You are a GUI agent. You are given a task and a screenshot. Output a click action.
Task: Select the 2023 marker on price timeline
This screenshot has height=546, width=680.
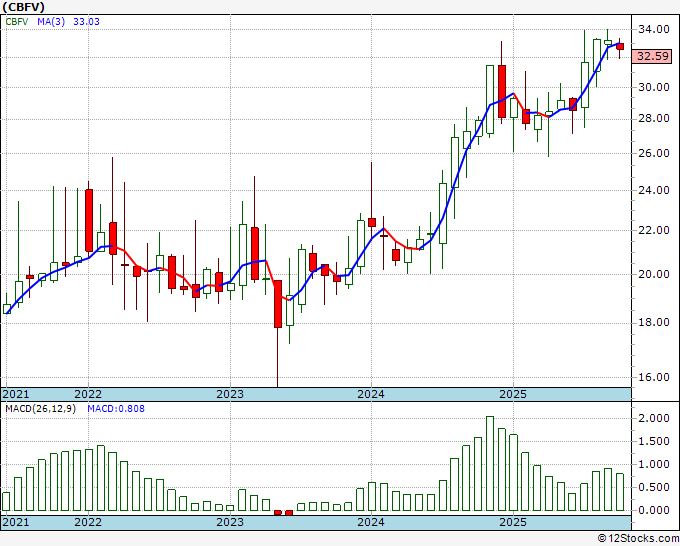(x=230, y=394)
